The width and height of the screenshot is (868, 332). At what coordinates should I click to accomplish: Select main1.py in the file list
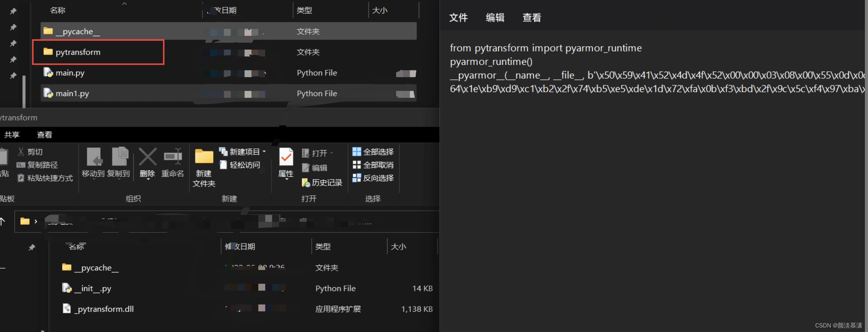click(72, 93)
